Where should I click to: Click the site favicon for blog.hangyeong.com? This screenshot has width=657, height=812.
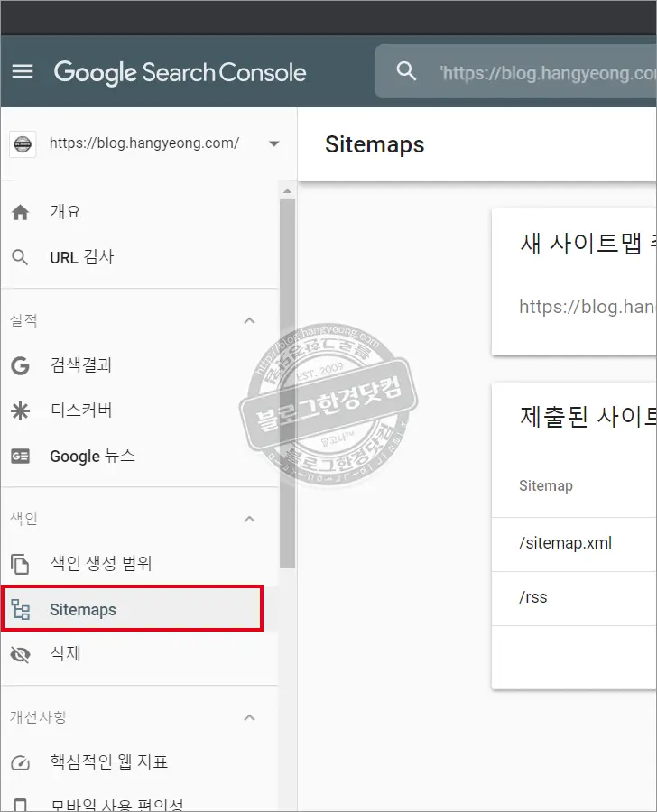[23, 144]
